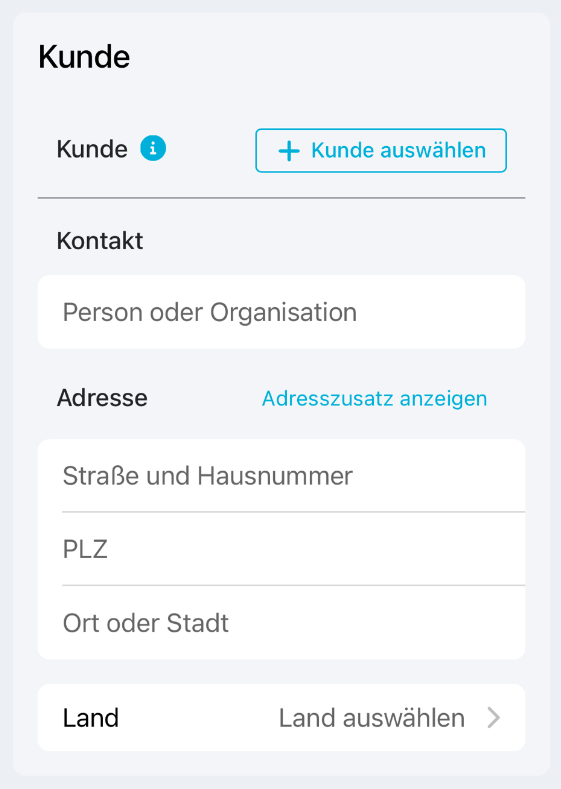561x789 pixels.
Task: Click the divider line below the Kunde row
Action: (281, 198)
